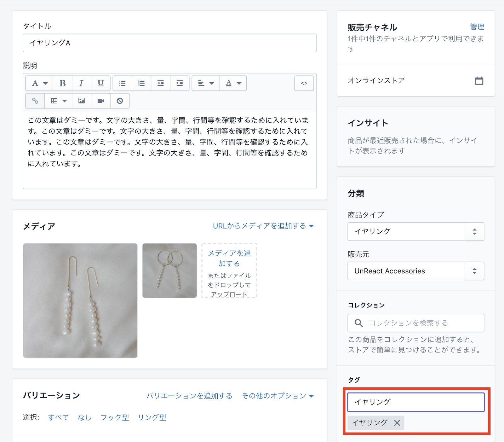Insert a video into description
This screenshot has height=442, width=504.
(x=100, y=101)
